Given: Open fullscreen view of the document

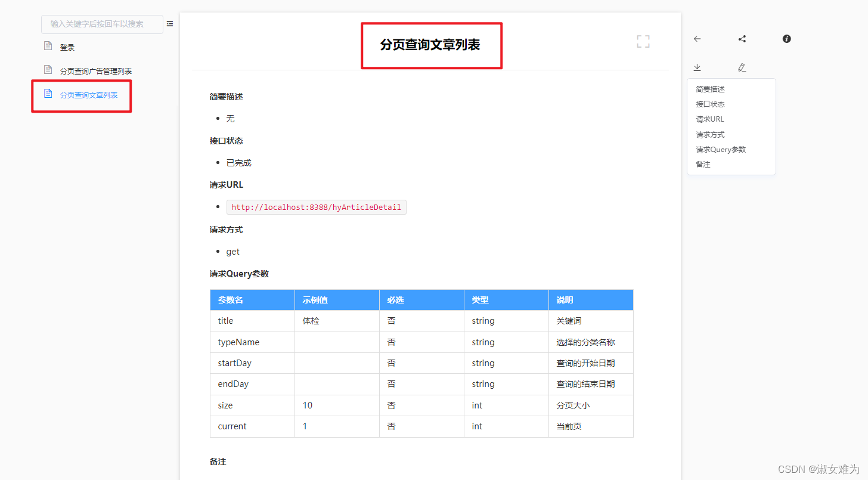Looking at the screenshot, I should (643, 41).
